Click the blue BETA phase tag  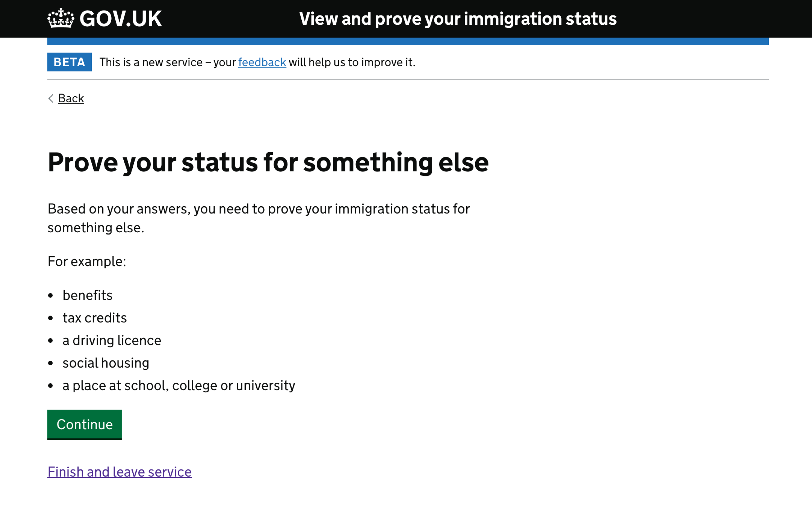pyautogui.click(x=70, y=62)
